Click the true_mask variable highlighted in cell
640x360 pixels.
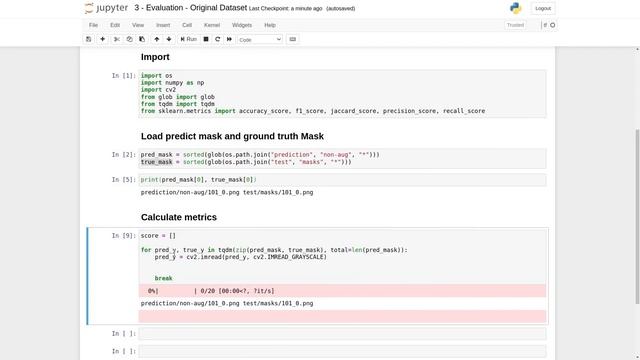click(156, 162)
